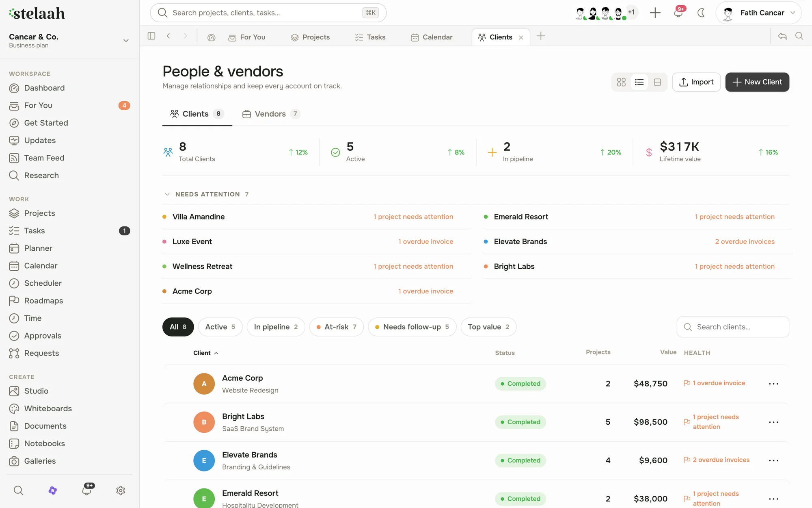The image size is (812, 508).
Task: Collapse the Needs Attention section
Action: 167,194
